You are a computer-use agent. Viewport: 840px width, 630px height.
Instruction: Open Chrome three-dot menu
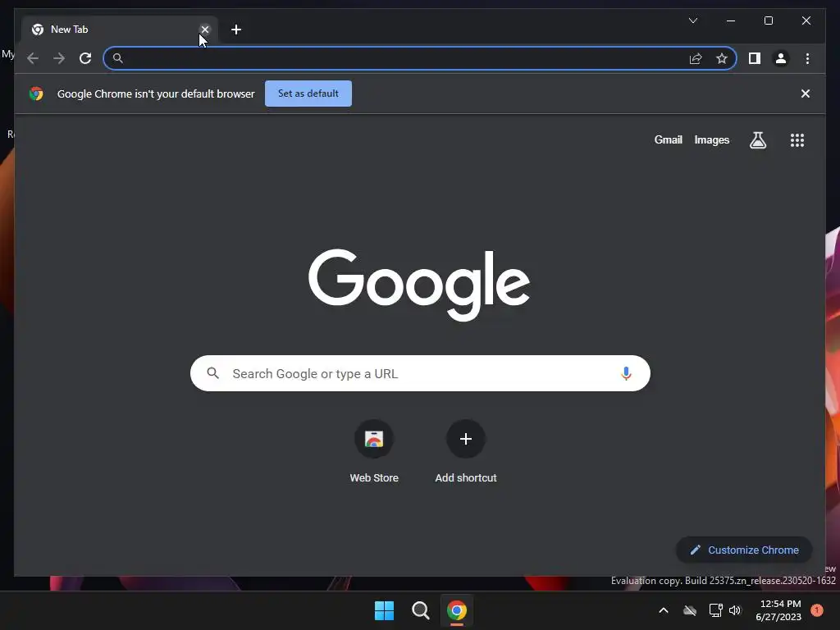807,58
